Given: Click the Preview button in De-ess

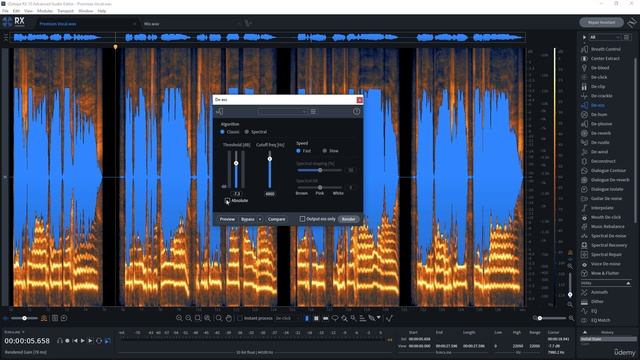Looking at the screenshot, I should pos(227,219).
